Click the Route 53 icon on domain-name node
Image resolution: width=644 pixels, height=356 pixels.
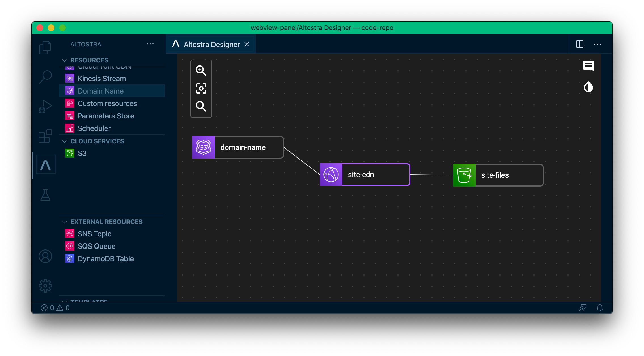(204, 147)
